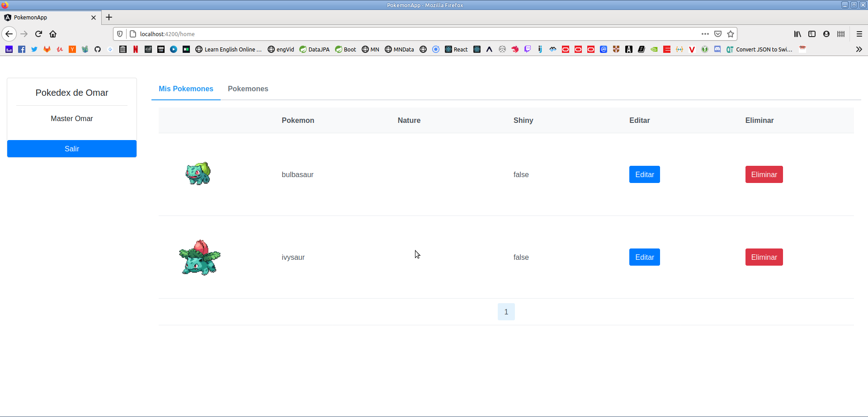Open the Library icon in toolbar
Screen dimensions: 868x417
[x=797, y=34]
